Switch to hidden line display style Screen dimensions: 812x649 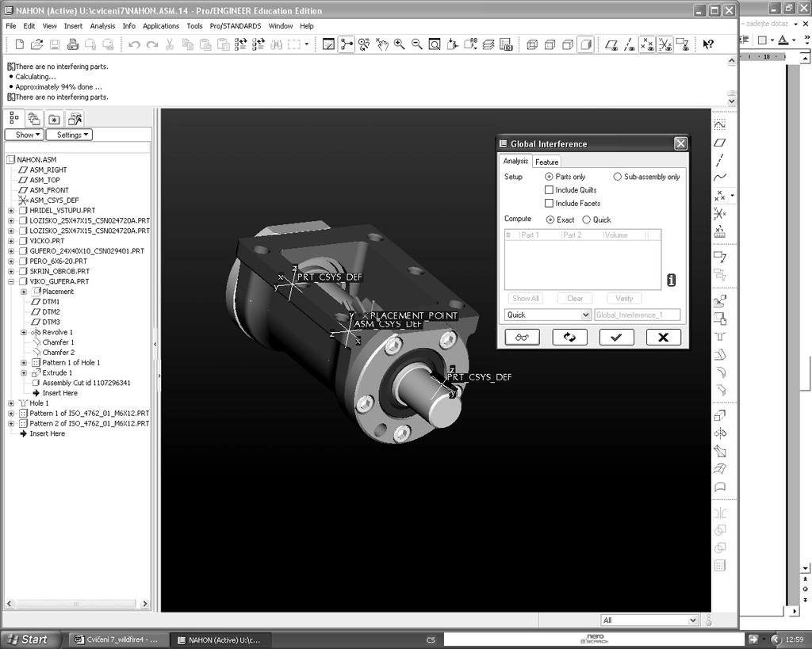coord(550,44)
